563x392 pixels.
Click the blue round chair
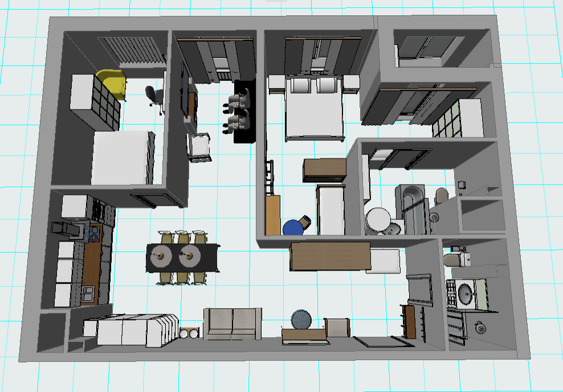293,227
